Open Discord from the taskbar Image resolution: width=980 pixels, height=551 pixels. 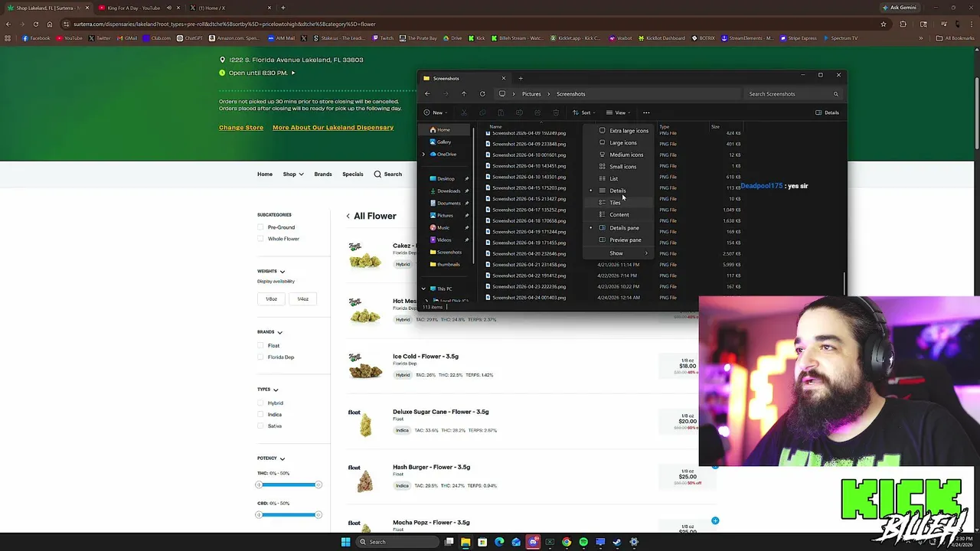click(533, 542)
